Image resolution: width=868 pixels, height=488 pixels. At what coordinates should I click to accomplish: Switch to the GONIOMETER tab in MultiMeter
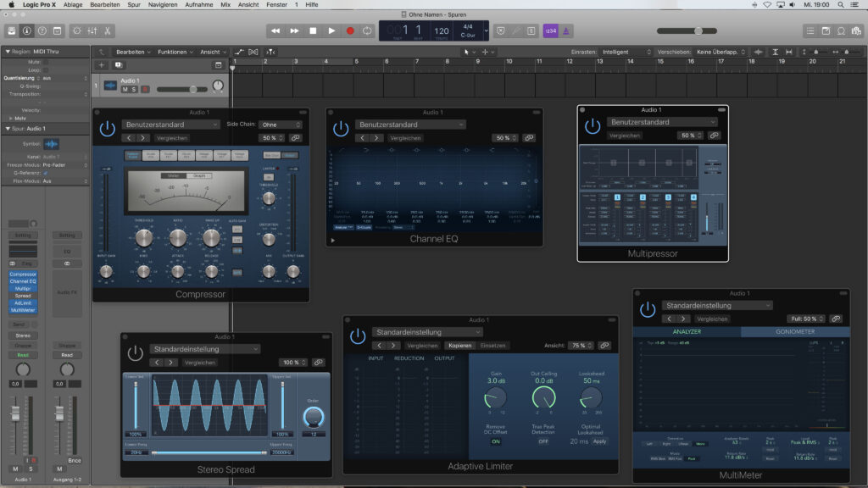(x=795, y=331)
